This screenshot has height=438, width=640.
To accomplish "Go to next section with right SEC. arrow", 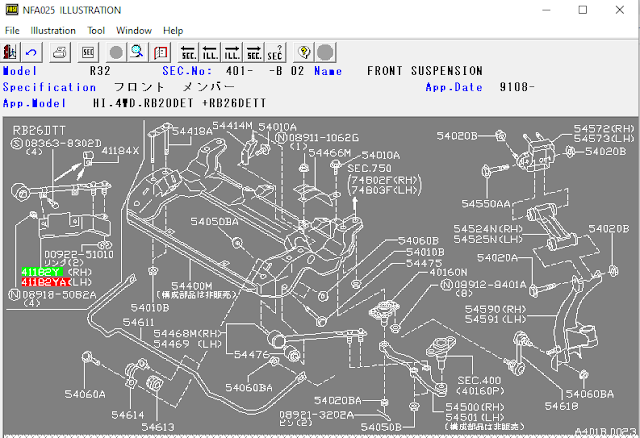I will coord(254,53).
